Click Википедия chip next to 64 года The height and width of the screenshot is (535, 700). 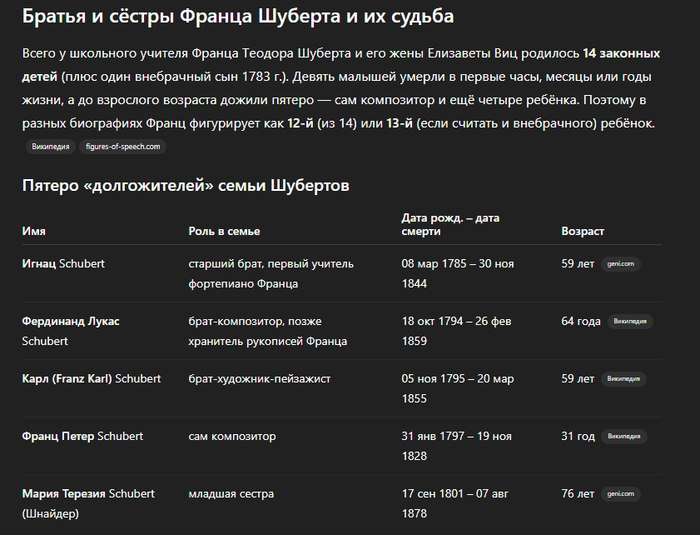(x=630, y=322)
